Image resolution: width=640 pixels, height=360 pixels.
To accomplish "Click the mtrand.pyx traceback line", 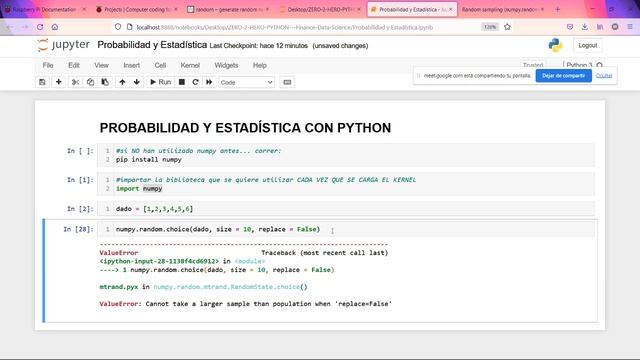I will click(x=203, y=287).
